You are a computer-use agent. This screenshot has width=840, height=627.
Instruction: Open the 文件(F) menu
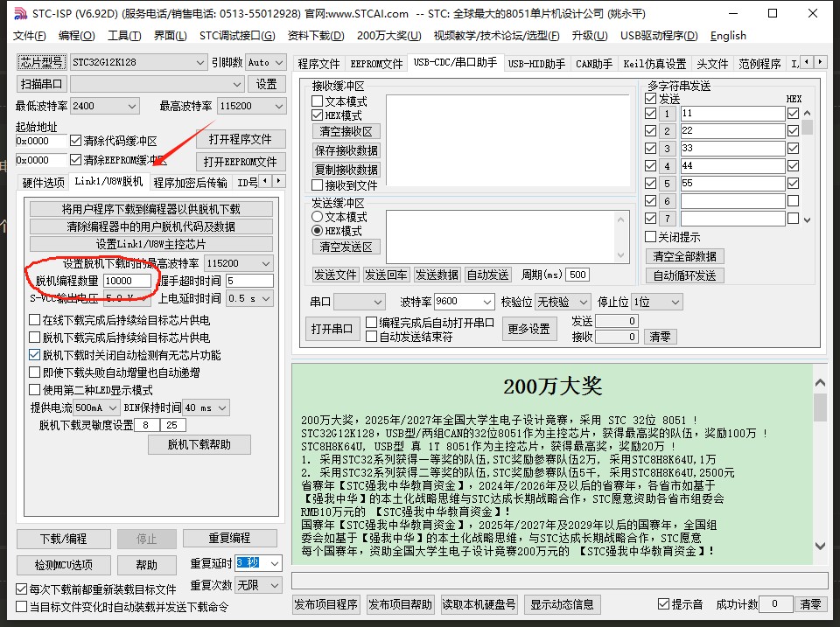(29, 35)
